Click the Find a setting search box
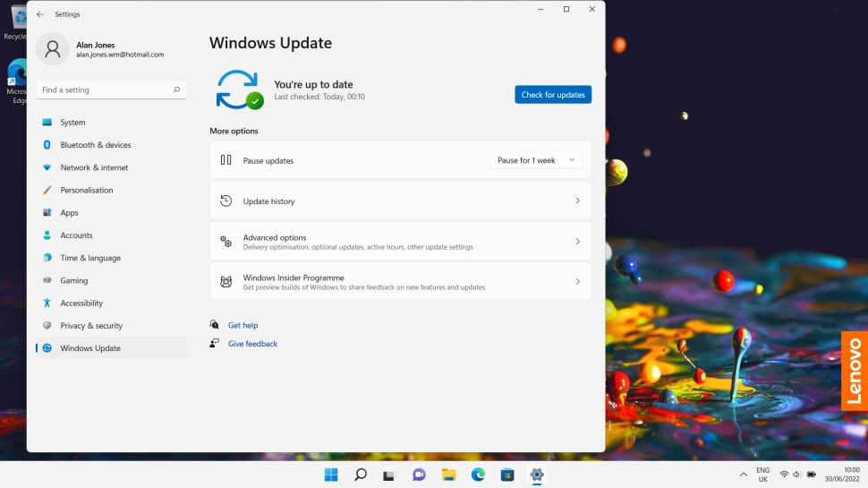Viewport: 868px width, 488px height. click(106, 90)
